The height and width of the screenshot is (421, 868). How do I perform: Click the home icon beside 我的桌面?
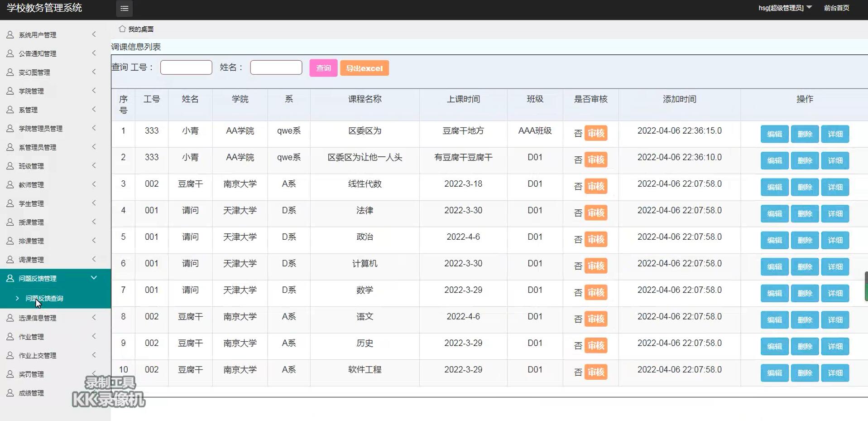(x=121, y=29)
